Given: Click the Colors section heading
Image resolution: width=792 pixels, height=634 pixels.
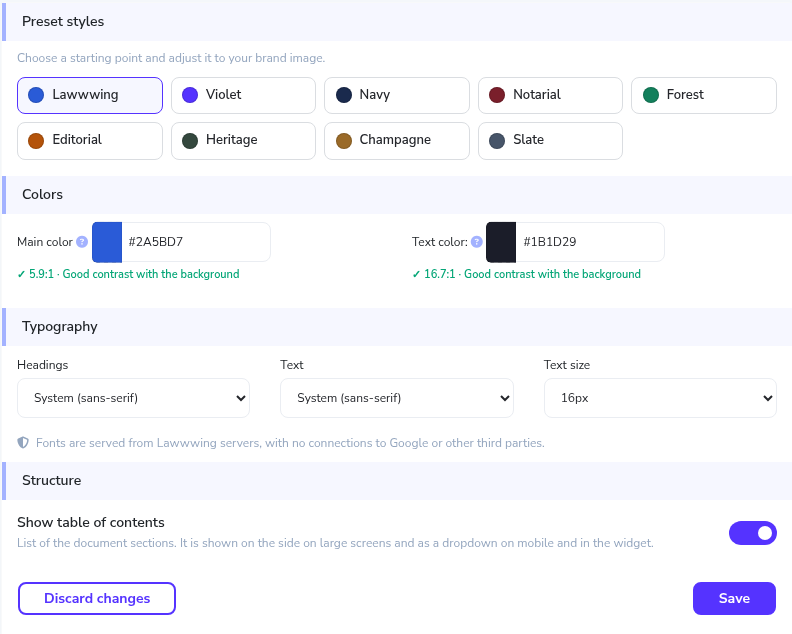Looking at the screenshot, I should click(x=42, y=194).
